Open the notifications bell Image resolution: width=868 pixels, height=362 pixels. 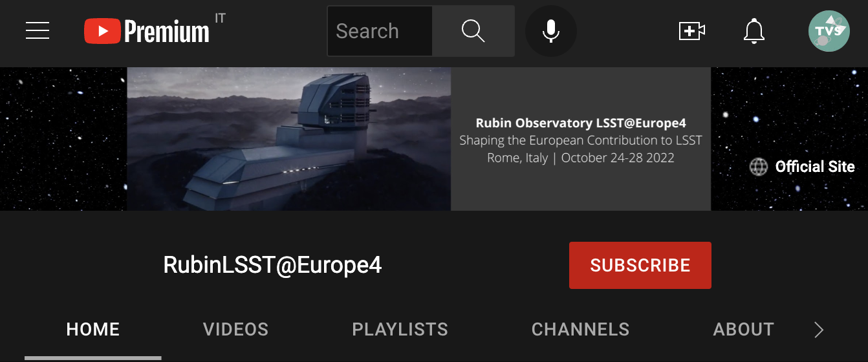coord(754,31)
